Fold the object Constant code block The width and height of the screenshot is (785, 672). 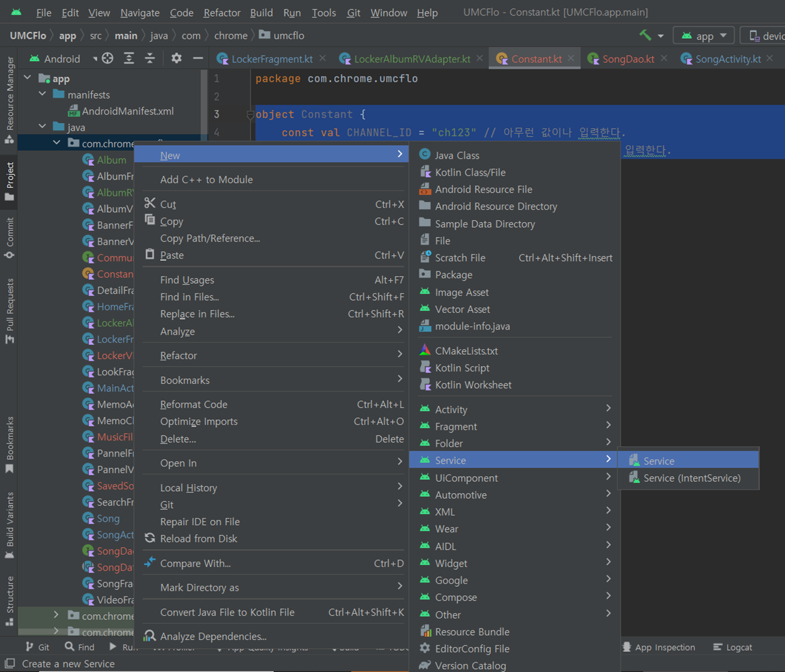[x=250, y=115]
